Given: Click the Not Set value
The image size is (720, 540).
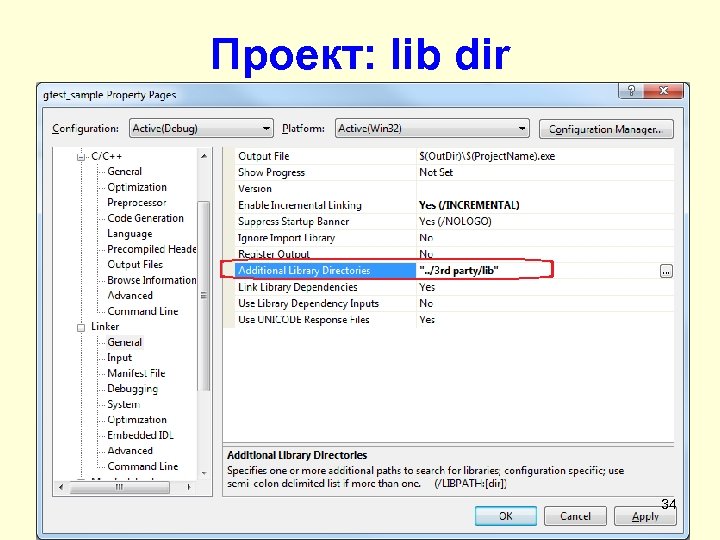Looking at the screenshot, I should [x=436, y=173].
